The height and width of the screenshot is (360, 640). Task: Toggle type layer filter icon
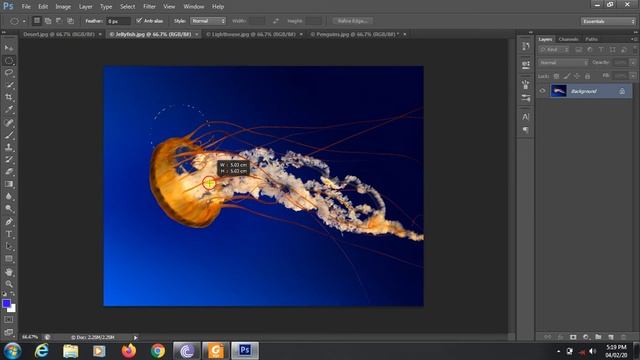click(x=601, y=50)
